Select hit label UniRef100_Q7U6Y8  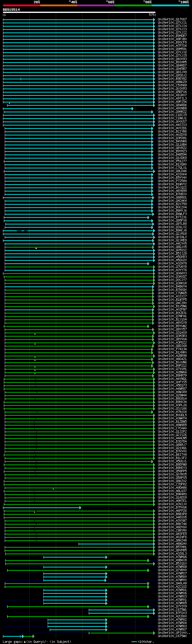pyautogui.click(x=172, y=267)
